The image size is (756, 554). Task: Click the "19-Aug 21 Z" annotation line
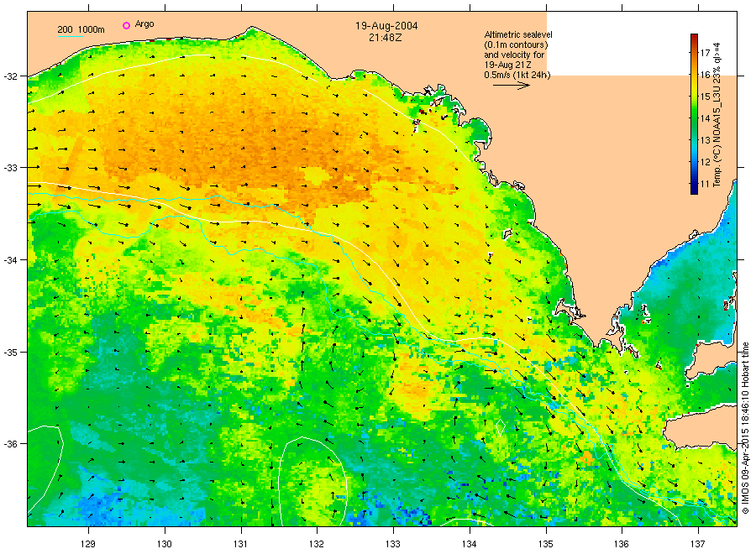pyautogui.click(x=507, y=65)
